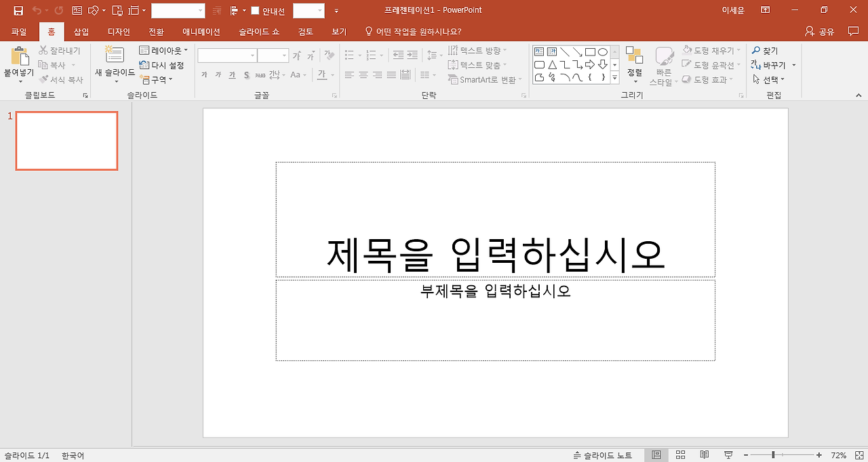Toggle Normal view button in status bar
868x462 pixels.
click(656, 455)
